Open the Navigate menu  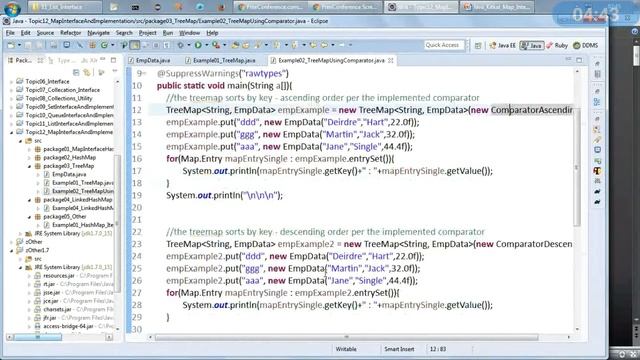98,33
